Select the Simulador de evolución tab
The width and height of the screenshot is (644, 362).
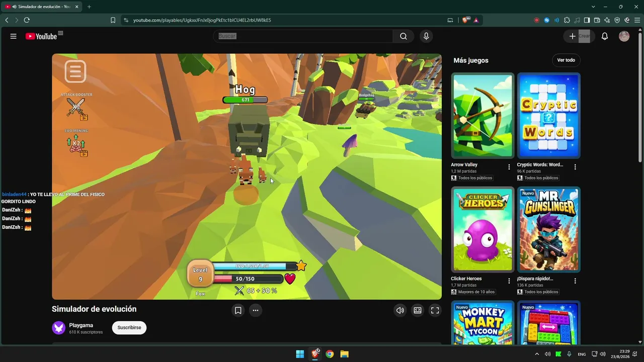42,7
